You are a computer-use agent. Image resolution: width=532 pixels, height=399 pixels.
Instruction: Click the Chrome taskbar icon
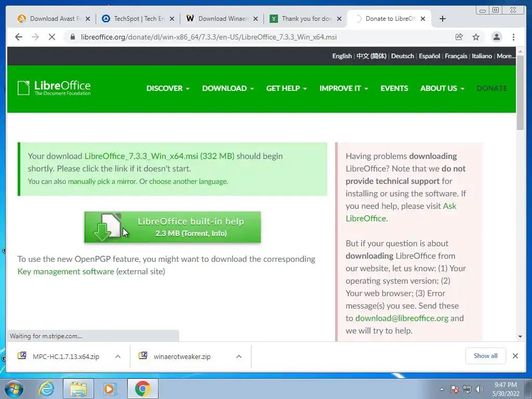[142, 389]
